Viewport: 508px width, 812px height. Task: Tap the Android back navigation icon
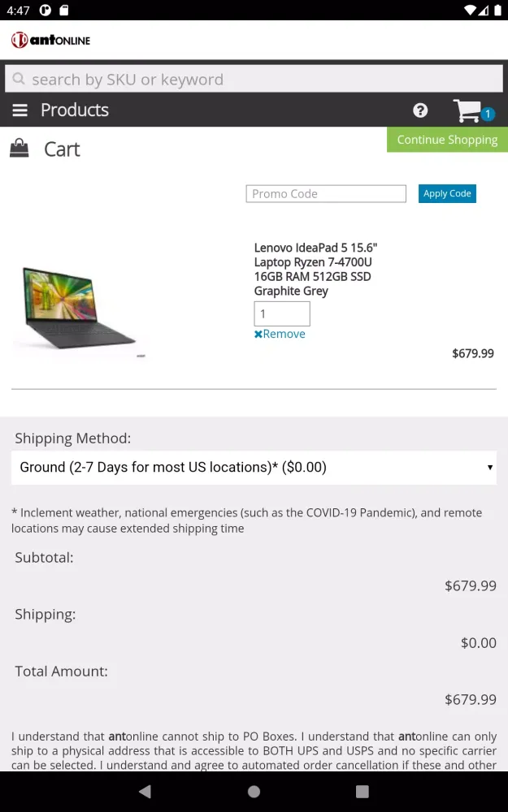[145, 791]
